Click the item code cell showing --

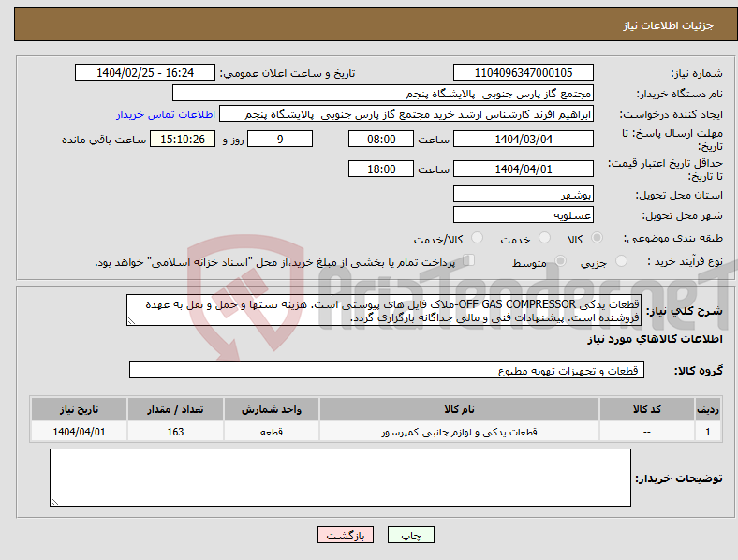coord(647,431)
